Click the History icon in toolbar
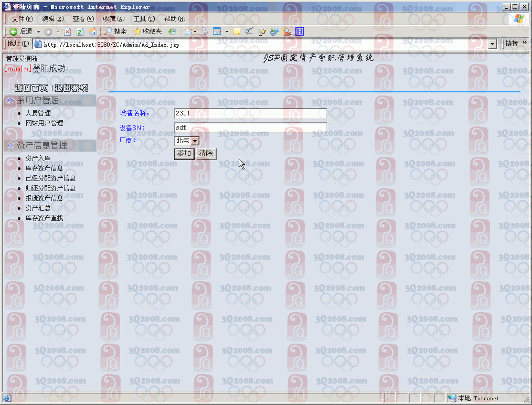Image resolution: width=532 pixels, height=405 pixels. click(173, 32)
